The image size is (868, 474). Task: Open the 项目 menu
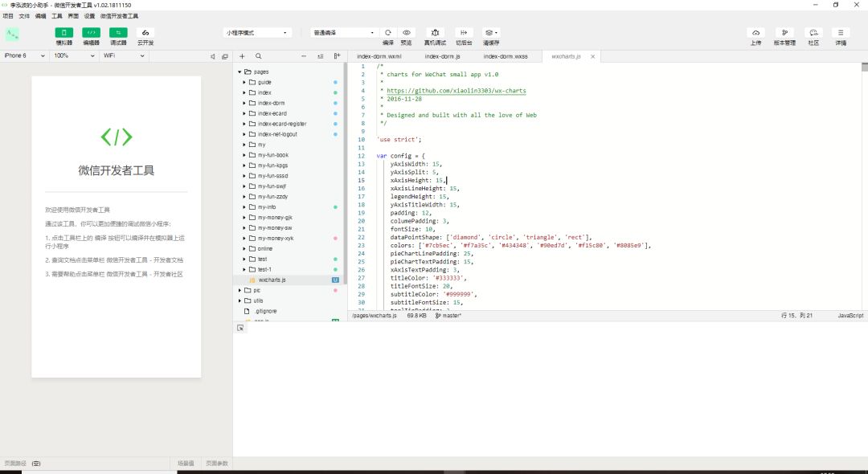[8, 17]
